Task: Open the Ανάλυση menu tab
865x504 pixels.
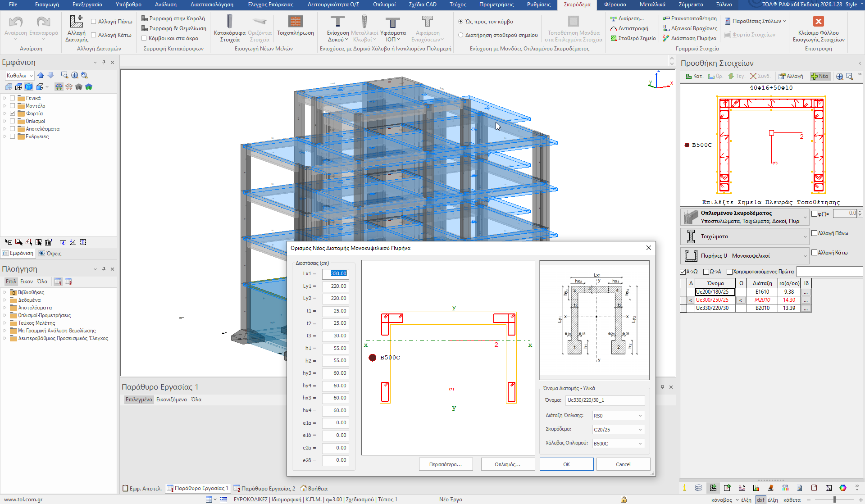Action: 166,5
